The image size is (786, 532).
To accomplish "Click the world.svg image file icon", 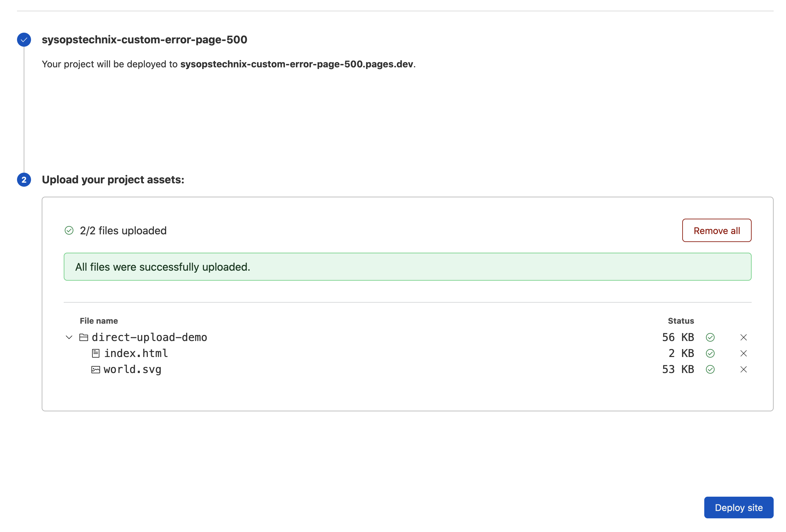I will point(96,369).
